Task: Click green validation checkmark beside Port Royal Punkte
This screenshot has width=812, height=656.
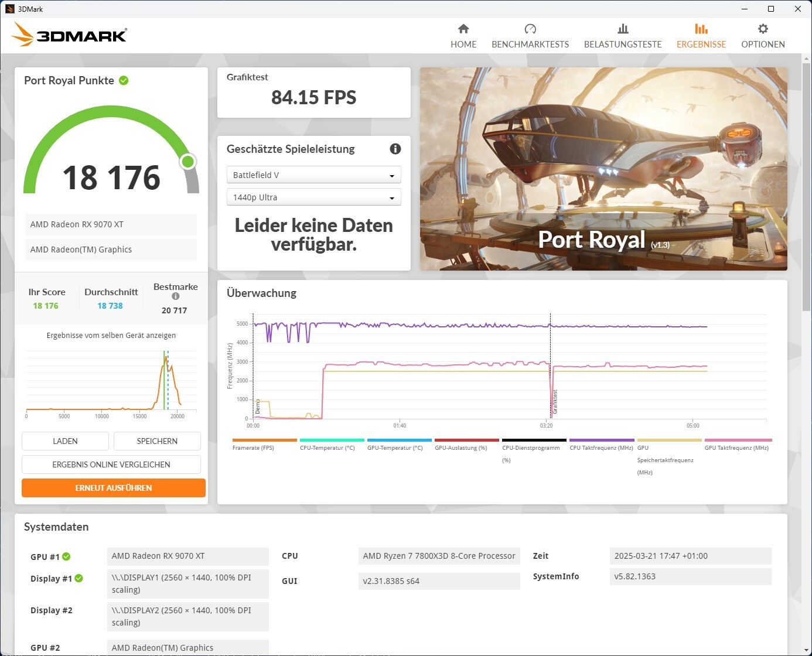Action: (x=124, y=81)
